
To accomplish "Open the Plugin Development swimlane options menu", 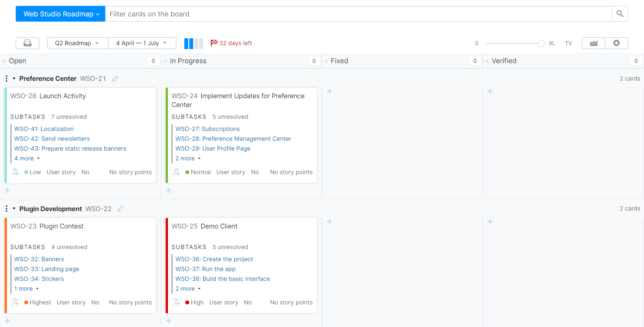I will coord(7,209).
